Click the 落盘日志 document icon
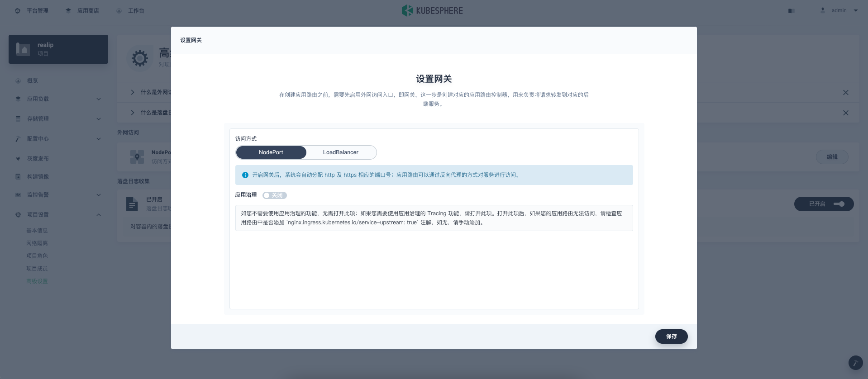The image size is (868, 379). (x=132, y=204)
